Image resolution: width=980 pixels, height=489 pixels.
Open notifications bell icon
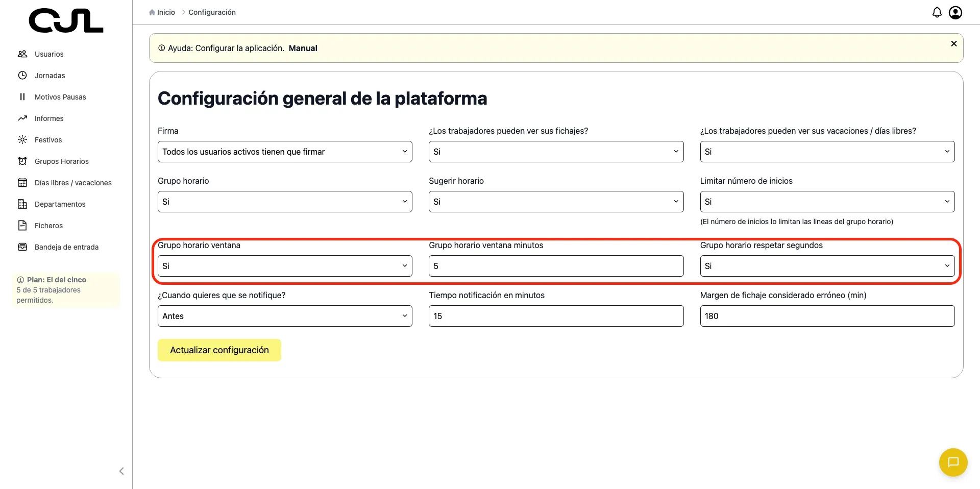coord(937,12)
